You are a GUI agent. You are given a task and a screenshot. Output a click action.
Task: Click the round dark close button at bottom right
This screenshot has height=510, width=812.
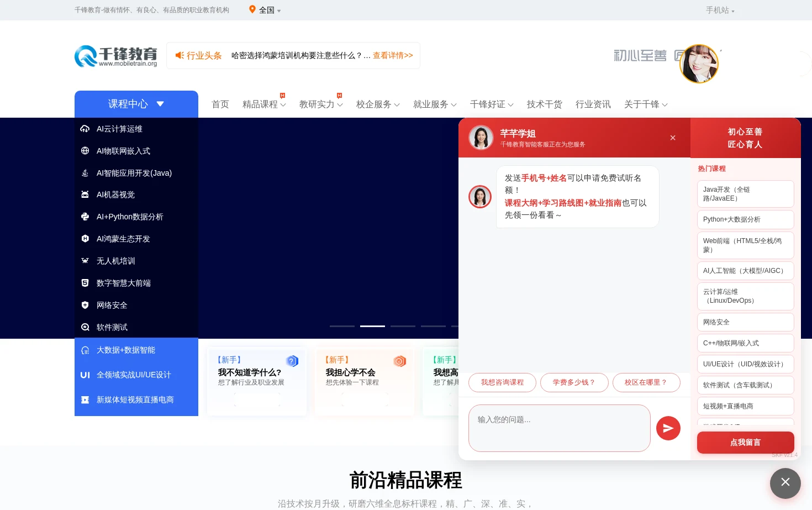[785, 483]
